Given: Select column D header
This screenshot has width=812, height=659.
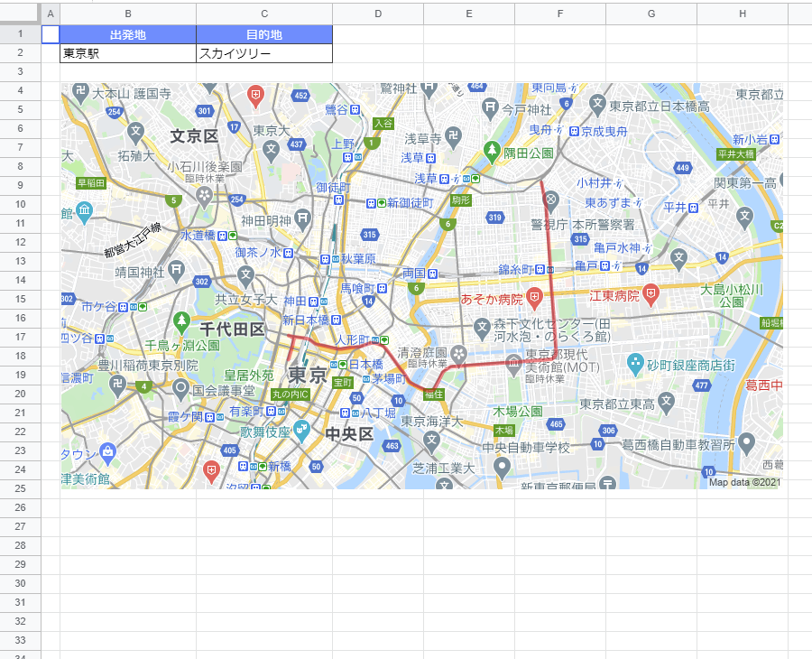Looking at the screenshot, I should pos(378,14).
